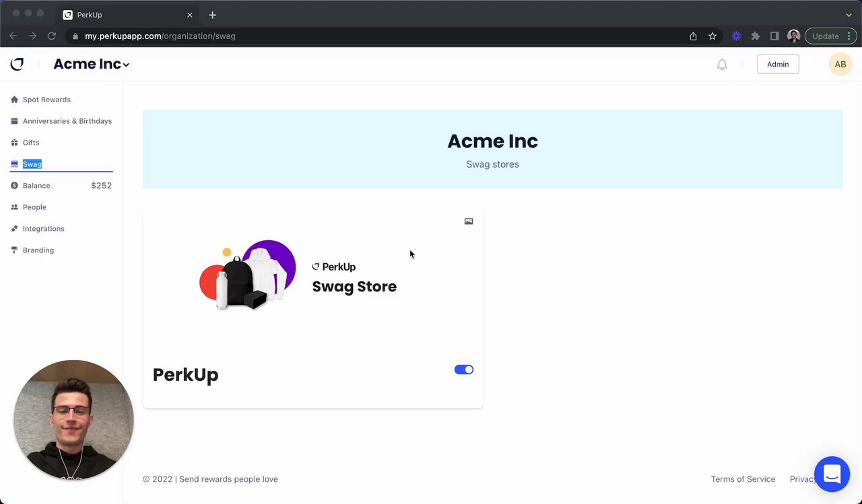Screen dimensions: 862x504
Task: Toggle the browser side panel icon
Action: (x=774, y=36)
